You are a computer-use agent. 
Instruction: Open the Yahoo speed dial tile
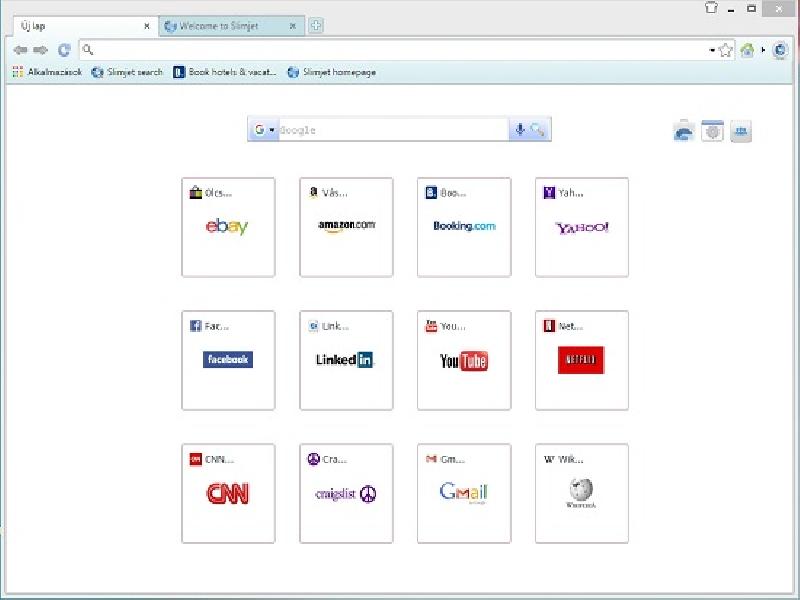point(582,227)
